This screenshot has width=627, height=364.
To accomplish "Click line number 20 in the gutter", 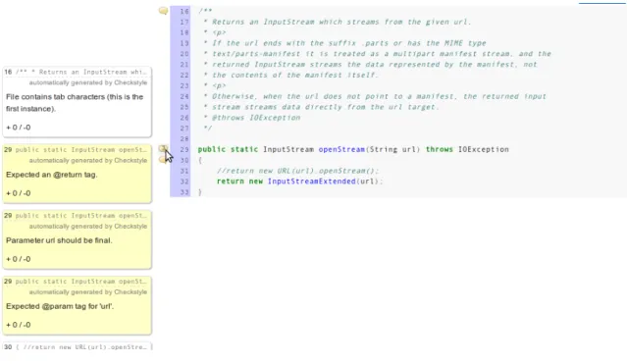I will (183, 54).
